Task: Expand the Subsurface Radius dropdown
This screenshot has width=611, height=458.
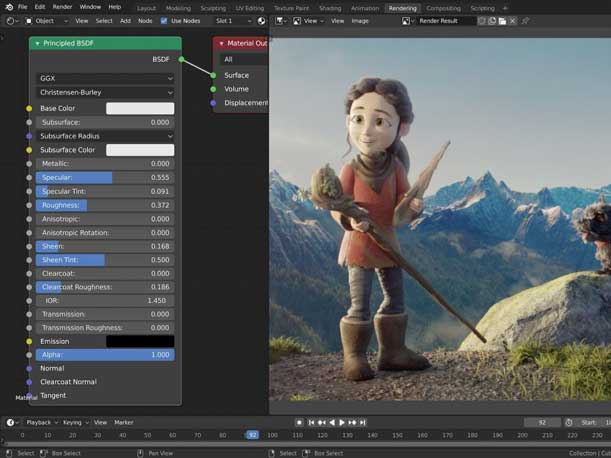Action: pos(105,136)
